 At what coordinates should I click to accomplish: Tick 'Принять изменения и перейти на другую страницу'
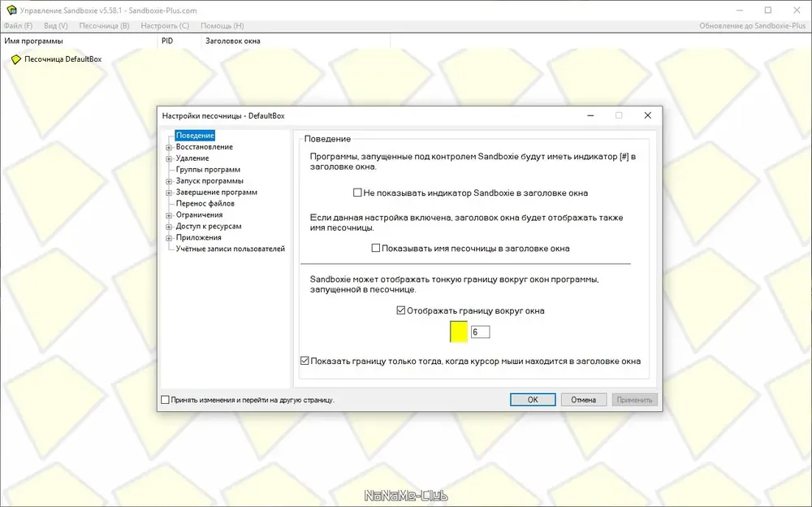[165, 400]
